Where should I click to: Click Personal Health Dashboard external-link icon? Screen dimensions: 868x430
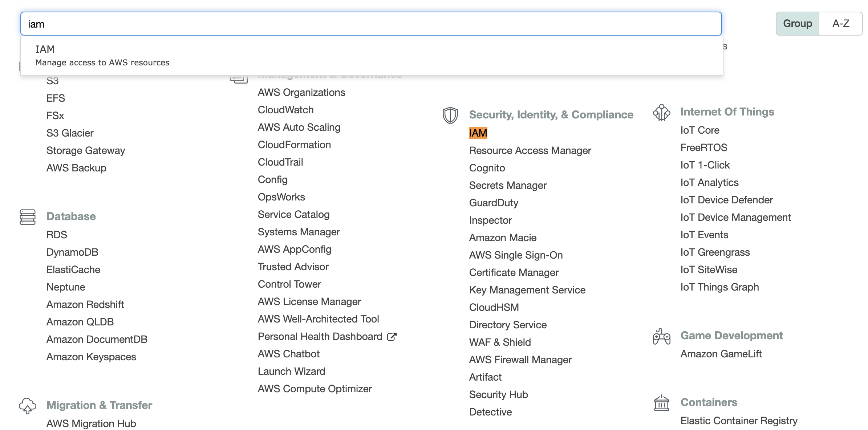(392, 337)
